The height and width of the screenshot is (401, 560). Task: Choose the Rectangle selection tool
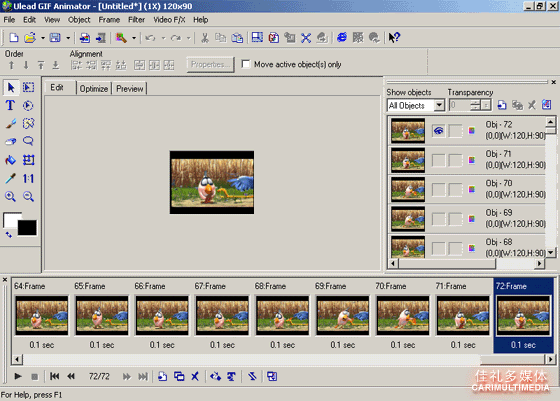click(29, 87)
